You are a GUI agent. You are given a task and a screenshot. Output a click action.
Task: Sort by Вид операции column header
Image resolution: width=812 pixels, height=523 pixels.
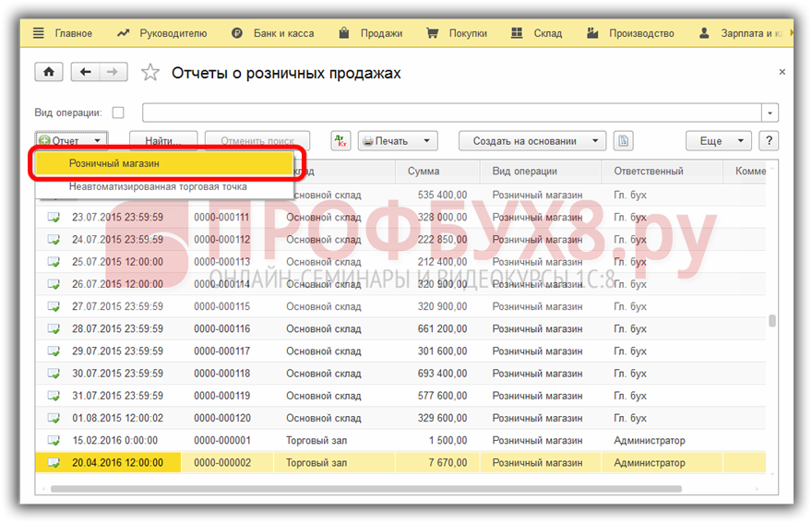click(x=540, y=171)
